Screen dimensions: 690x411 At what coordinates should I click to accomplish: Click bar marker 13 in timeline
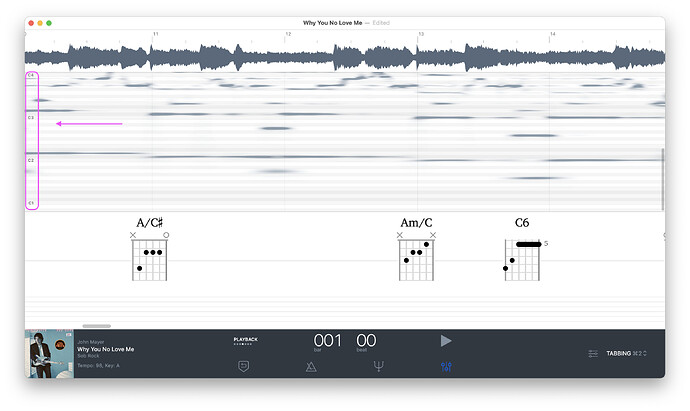click(x=421, y=34)
